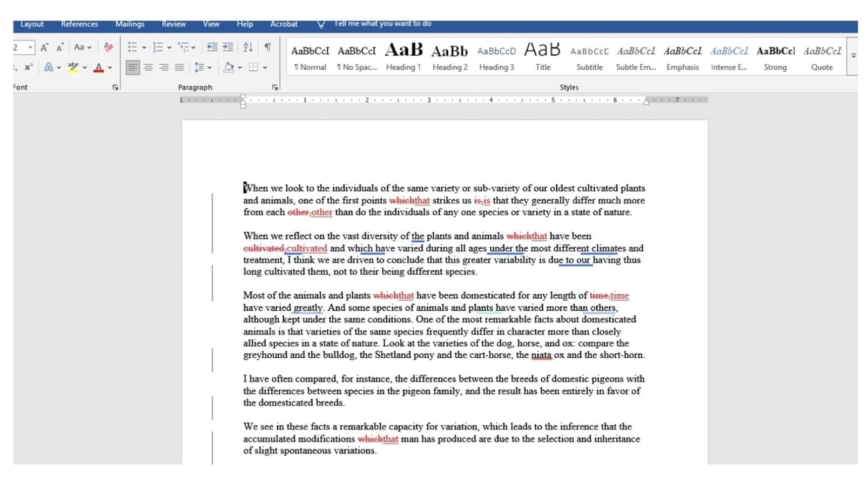Open the bullet library dropdown arrow
This screenshot has width=868, height=490.
coord(144,47)
